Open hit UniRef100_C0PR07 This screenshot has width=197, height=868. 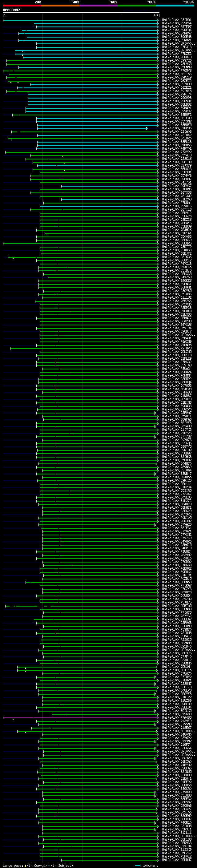pos(176,34)
